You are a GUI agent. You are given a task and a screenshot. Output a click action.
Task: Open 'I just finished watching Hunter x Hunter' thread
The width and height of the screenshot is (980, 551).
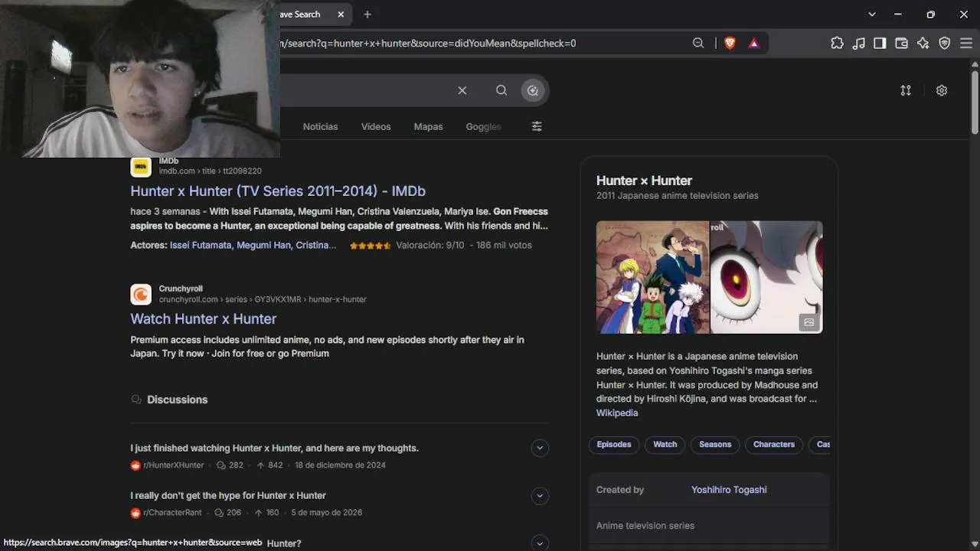click(274, 448)
